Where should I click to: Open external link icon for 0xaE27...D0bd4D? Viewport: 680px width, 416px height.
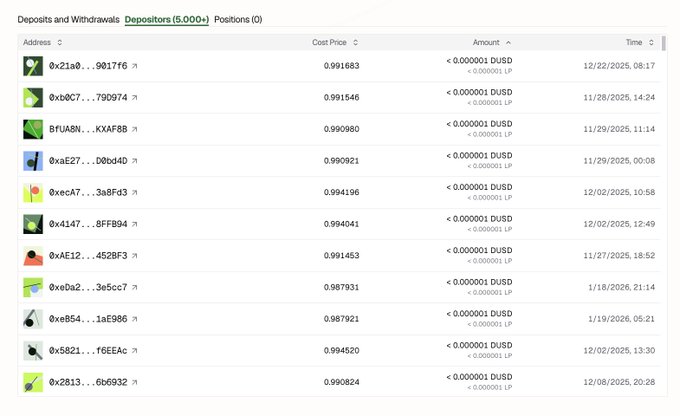(x=134, y=161)
